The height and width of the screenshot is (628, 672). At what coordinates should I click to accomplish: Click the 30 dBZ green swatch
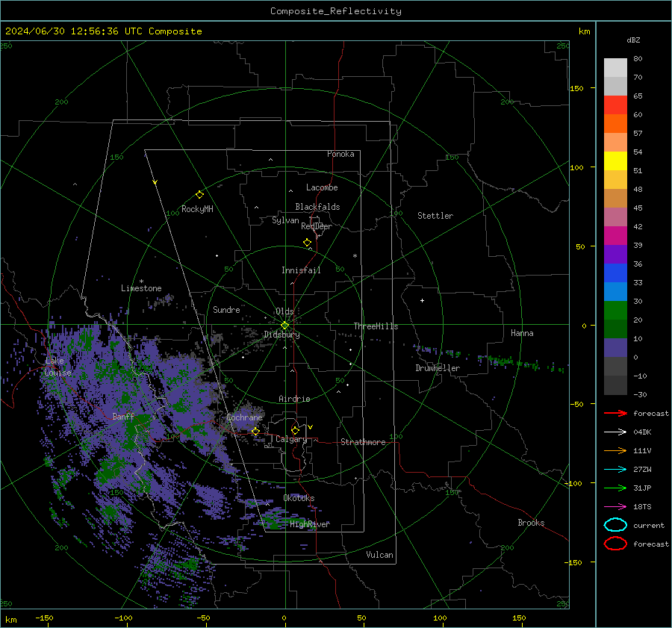click(615, 311)
